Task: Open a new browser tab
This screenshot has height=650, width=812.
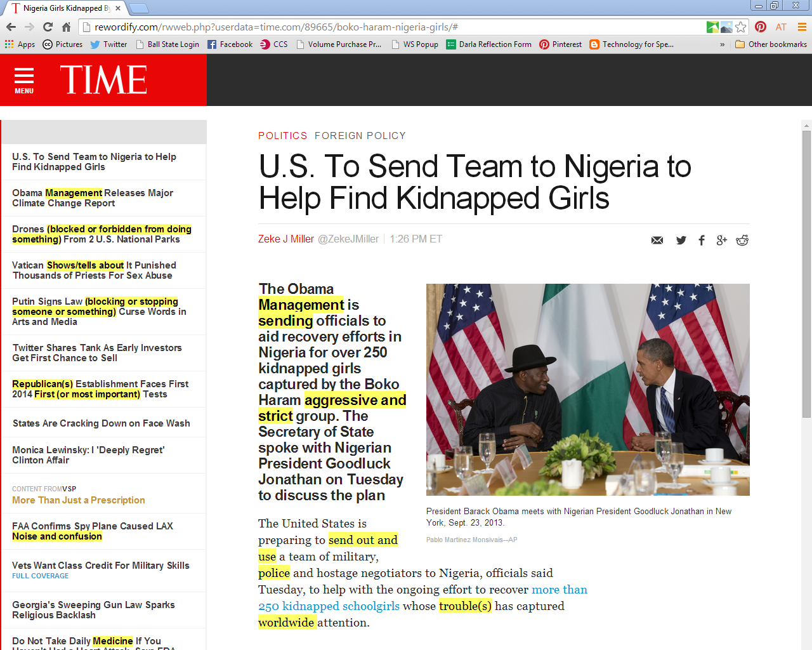Action: point(139,8)
